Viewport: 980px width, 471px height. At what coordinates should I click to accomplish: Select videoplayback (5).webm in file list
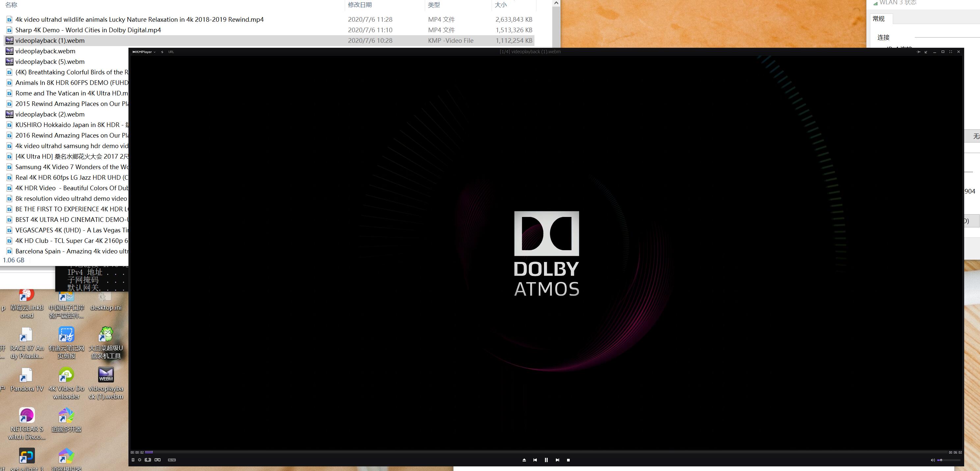(x=50, y=62)
